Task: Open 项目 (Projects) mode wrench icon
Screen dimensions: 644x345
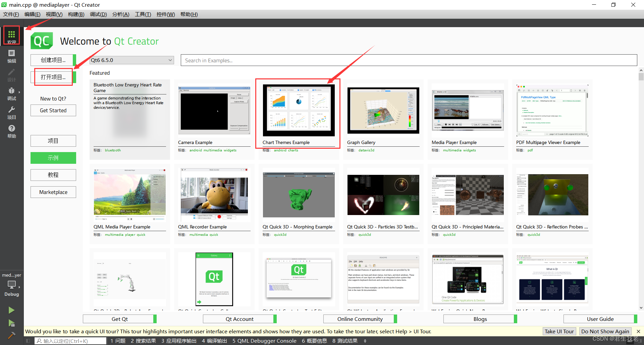Action: (11, 112)
